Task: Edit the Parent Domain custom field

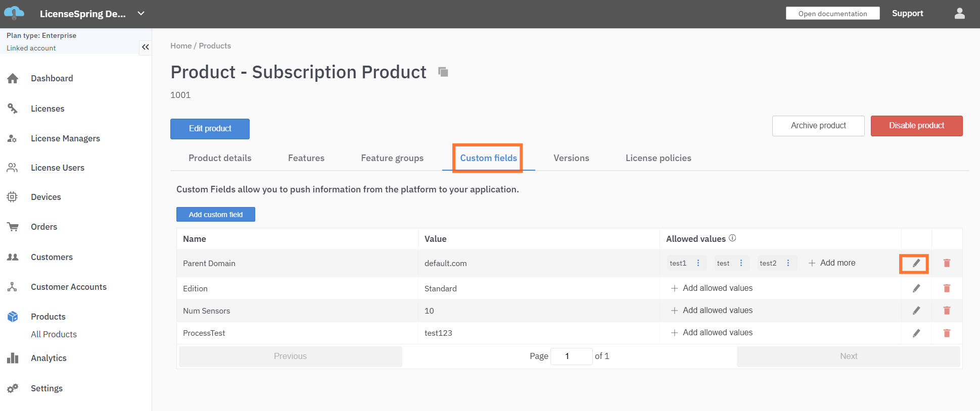Action: pos(916,263)
